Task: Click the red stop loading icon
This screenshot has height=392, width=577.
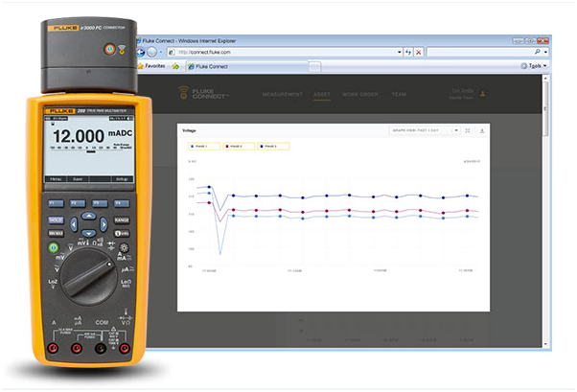Action: [x=419, y=52]
